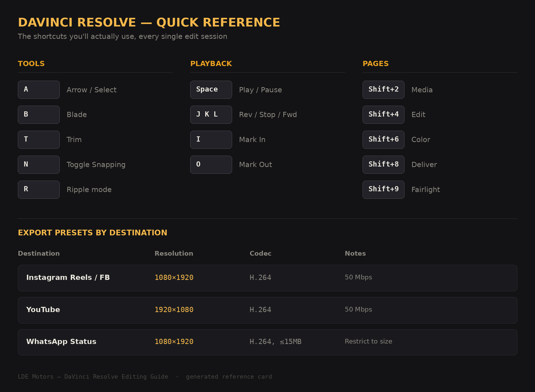Click the 'generated reference card' footer text

pos(229,377)
